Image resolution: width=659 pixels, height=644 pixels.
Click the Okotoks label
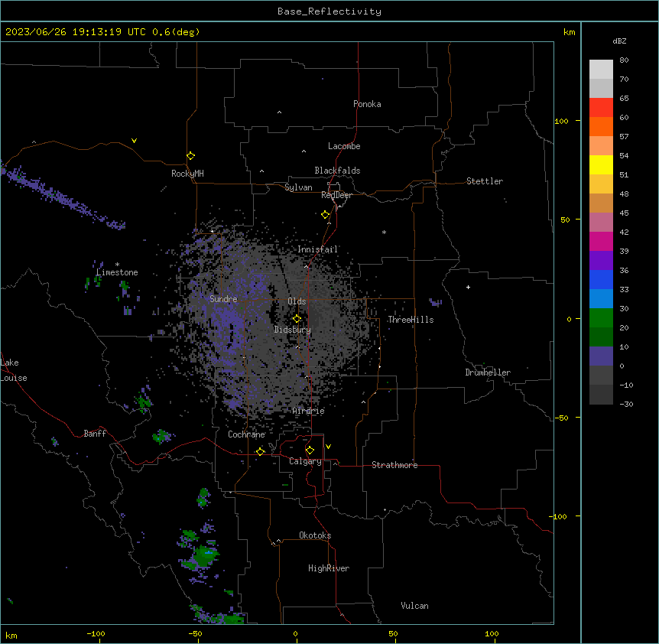click(x=315, y=535)
